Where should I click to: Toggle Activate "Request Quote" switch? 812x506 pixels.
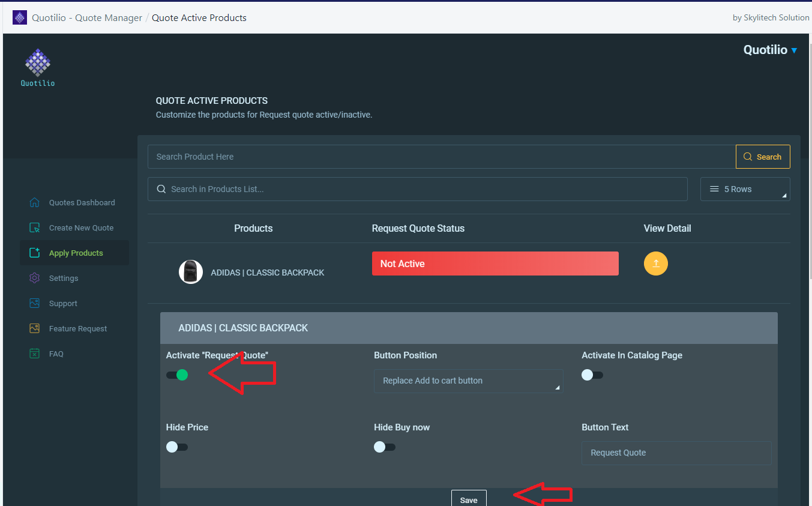point(177,375)
